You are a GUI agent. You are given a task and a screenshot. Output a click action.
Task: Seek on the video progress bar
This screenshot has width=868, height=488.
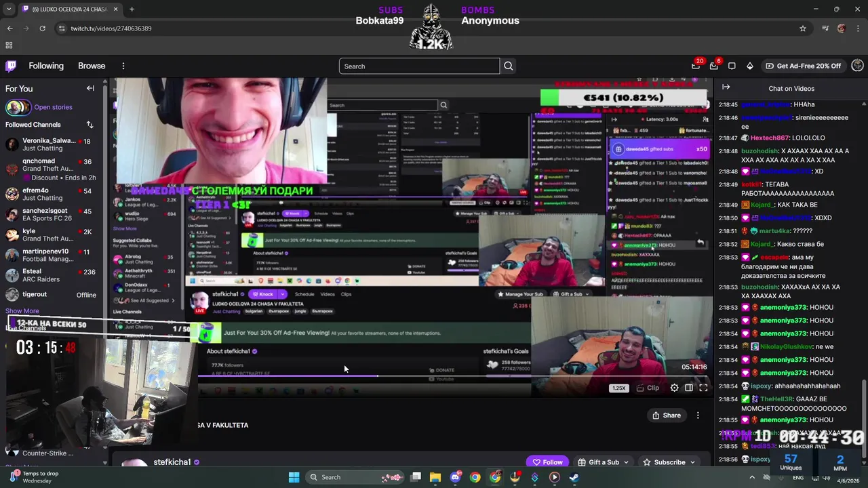pos(453,376)
